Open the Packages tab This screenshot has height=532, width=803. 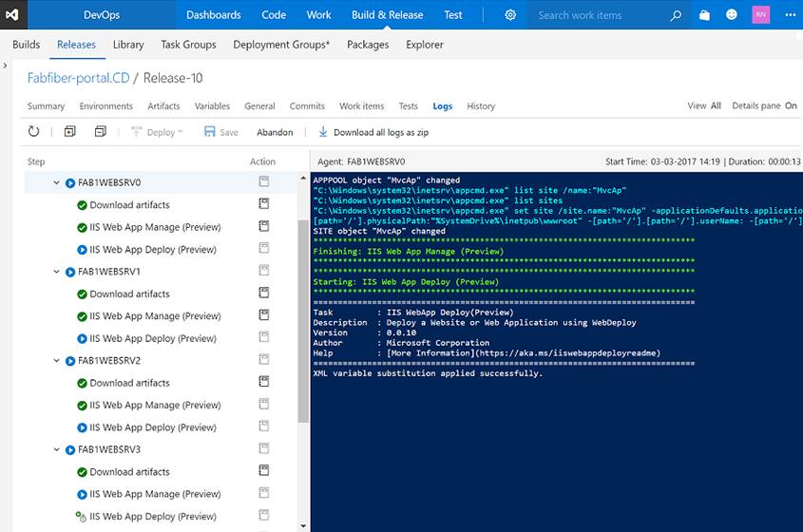368,45
